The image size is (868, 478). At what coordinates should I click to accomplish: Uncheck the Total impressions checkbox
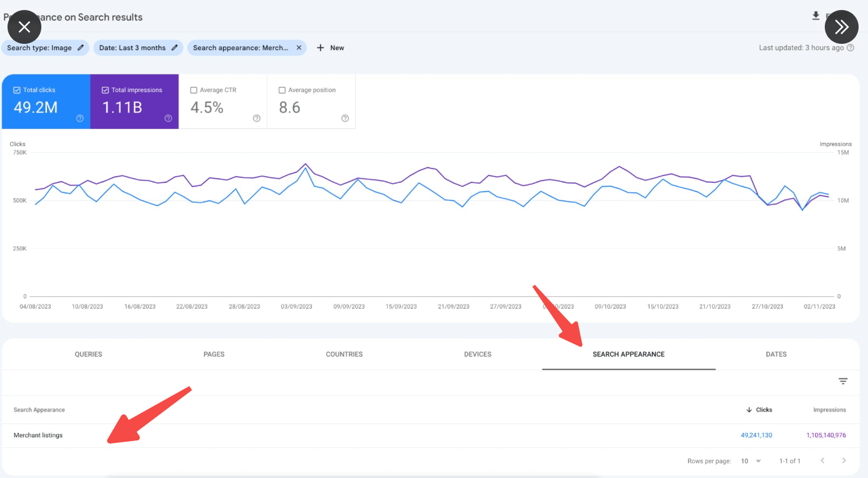click(105, 90)
